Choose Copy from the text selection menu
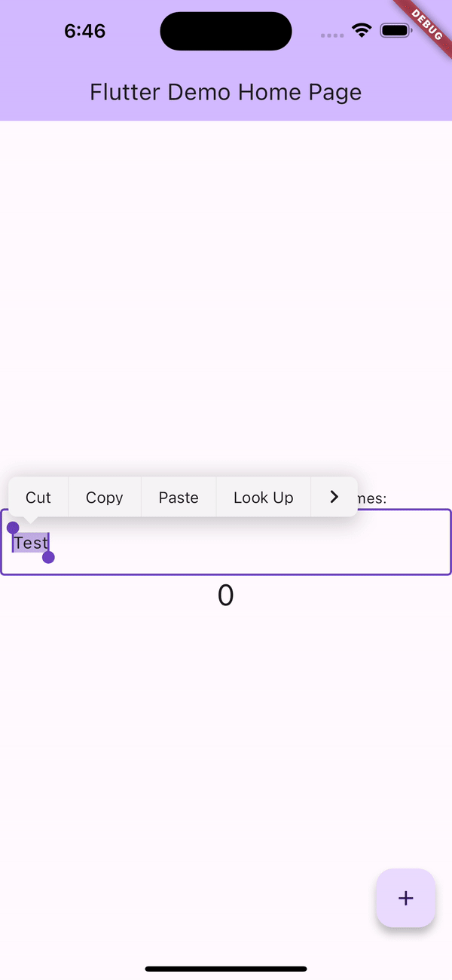452x980 pixels. pos(105,498)
